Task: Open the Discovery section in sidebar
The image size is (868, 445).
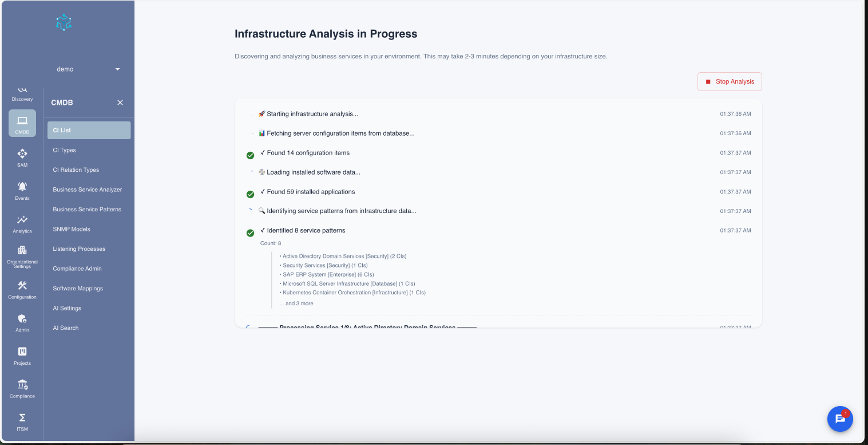Action: point(22,93)
